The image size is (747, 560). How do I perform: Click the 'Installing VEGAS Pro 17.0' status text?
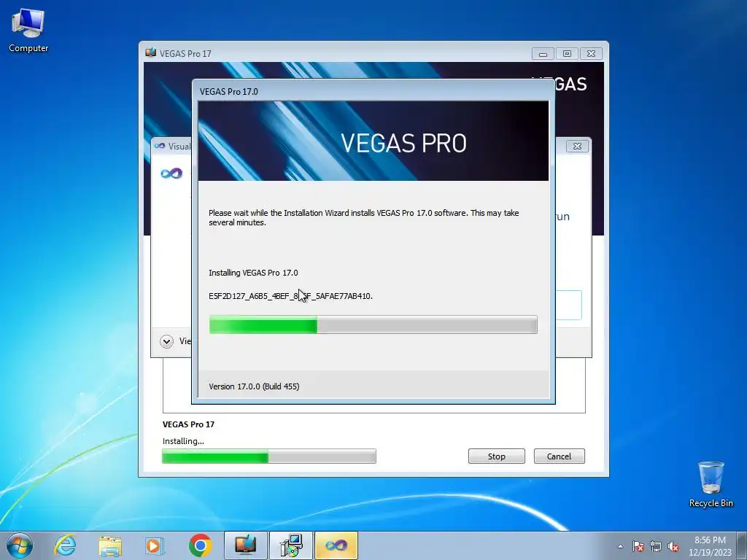click(253, 273)
